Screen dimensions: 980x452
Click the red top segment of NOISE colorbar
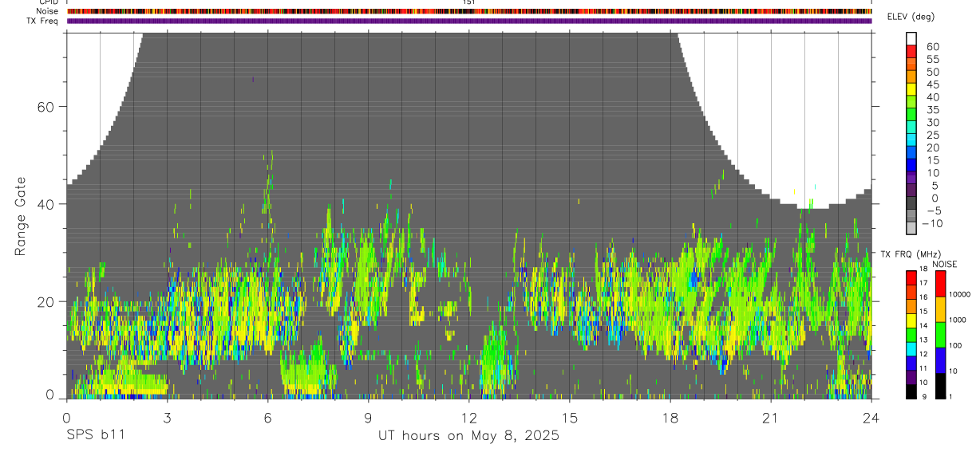coord(939,284)
